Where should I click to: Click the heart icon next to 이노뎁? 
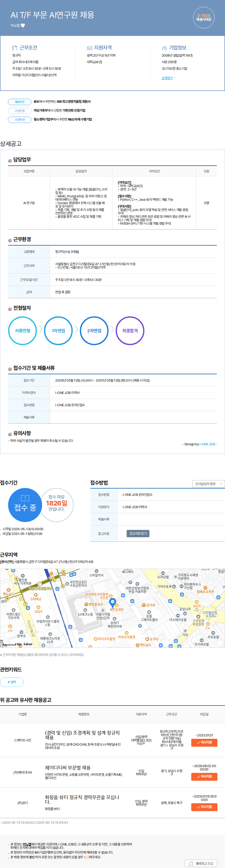[x=23, y=26]
